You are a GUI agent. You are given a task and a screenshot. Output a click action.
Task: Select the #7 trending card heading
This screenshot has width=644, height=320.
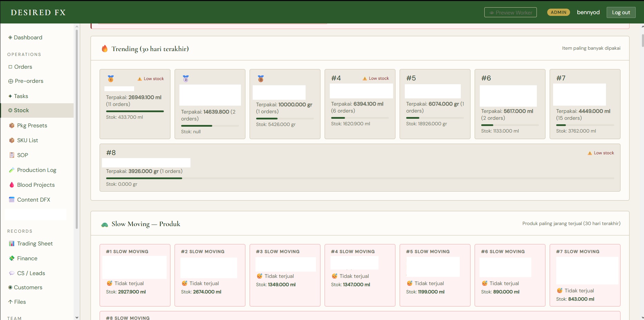561,78
